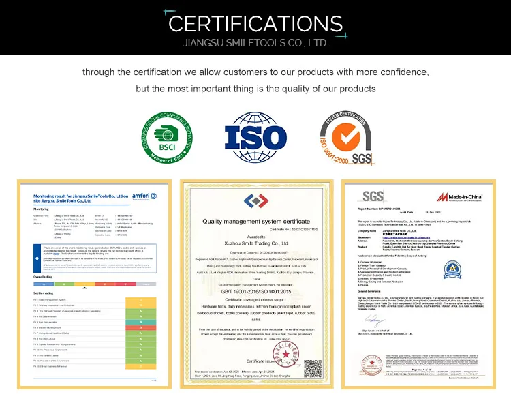The height and width of the screenshot is (420, 511).
Task: Click the line 'but the most important thing...'
Action: [x=255, y=89]
